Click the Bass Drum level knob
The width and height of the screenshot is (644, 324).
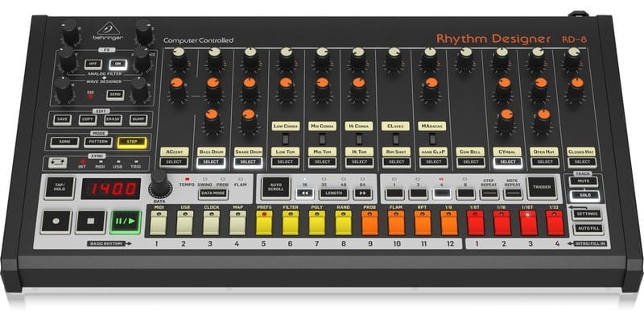(214, 57)
